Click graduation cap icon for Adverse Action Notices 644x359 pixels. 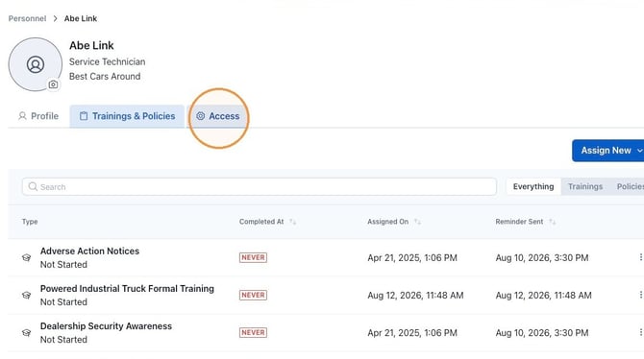pos(26,257)
